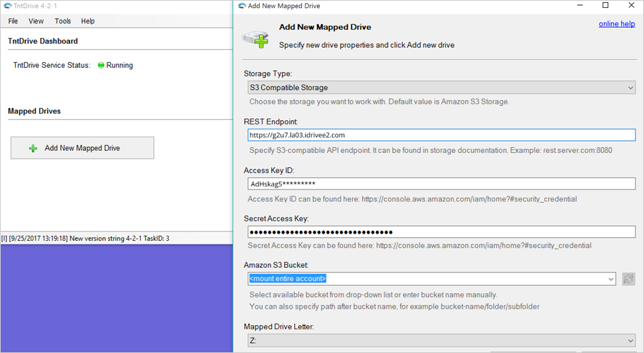Screen dimensions: 644x353
Task: Focus the Secret Access Key field
Action: [x=440, y=232]
